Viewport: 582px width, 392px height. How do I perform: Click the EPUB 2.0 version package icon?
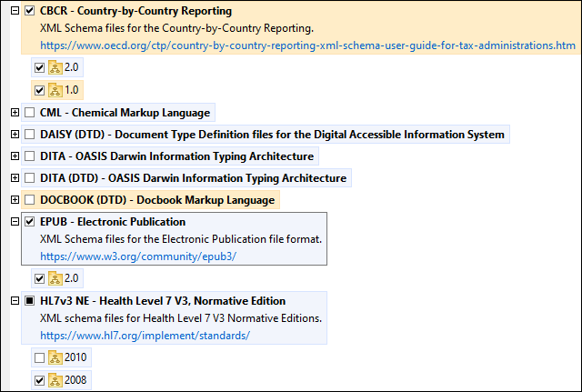pyautogui.click(x=55, y=278)
